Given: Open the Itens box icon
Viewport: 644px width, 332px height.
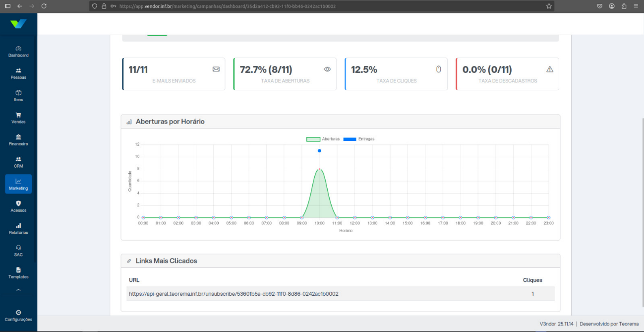Looking at the screenshot, I should pyautogui.click(x=18, y=93).
